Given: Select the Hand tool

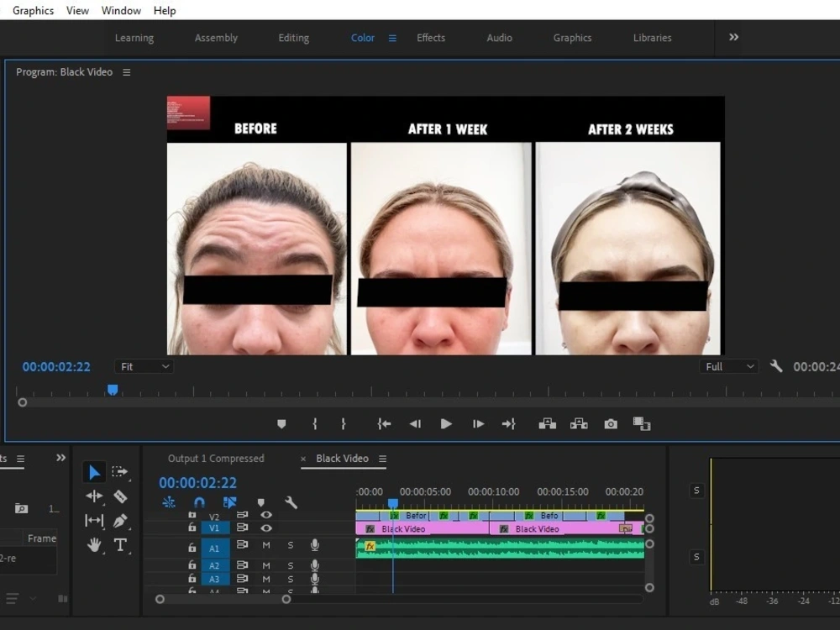Looking at the screenshot, I should [94, 545].
